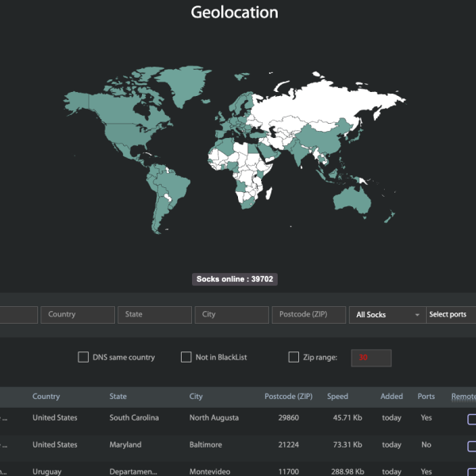Open the Select ports dropdown
Image resolution: width=476 pixels, height=476 pixels.
[x=451, y=315]
